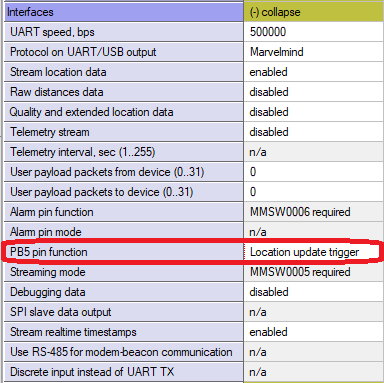The image size is (384, 383).
Task: Edit User payload packets from device value
Action: pos(313,172)
